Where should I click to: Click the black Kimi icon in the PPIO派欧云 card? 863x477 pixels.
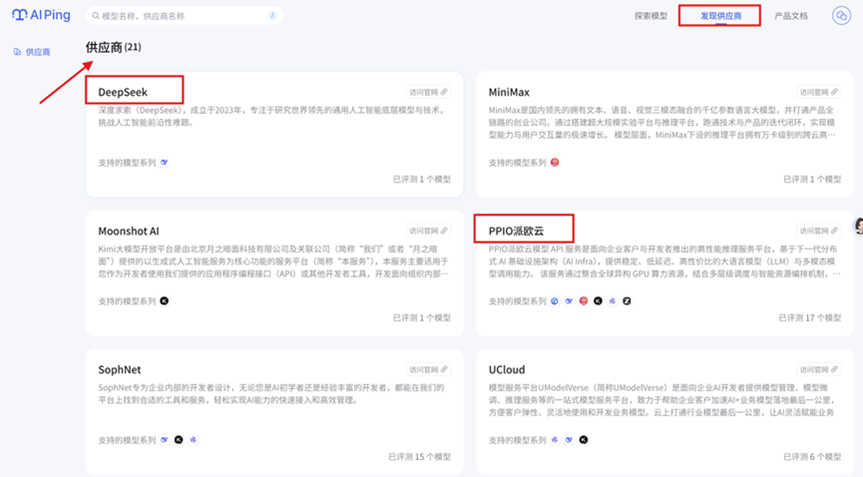click(x=598, y=301)
